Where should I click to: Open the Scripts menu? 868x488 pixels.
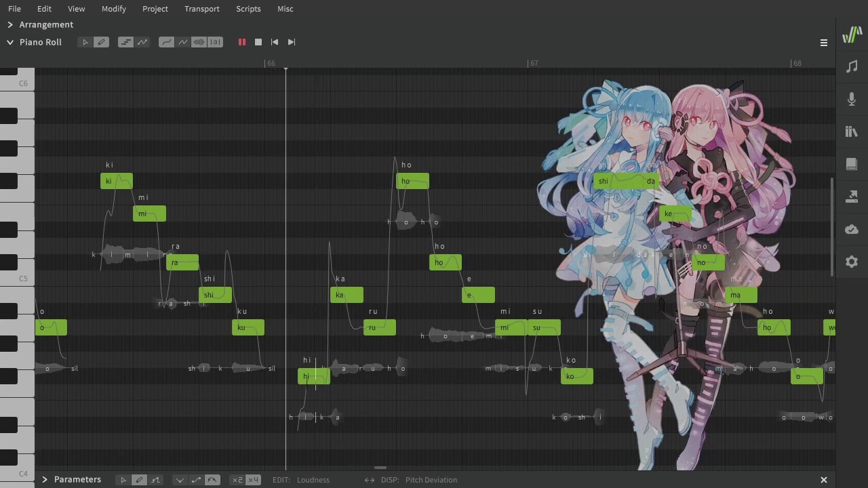[248, 9]
